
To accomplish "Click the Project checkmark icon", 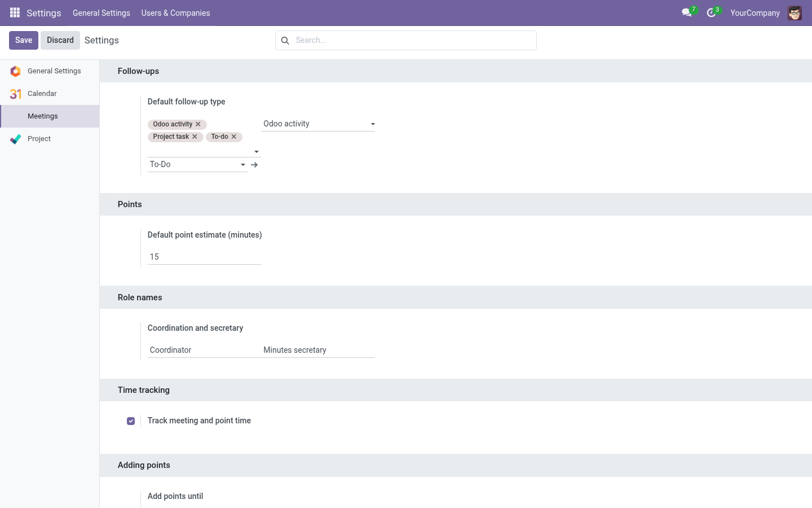I will 16,139.
